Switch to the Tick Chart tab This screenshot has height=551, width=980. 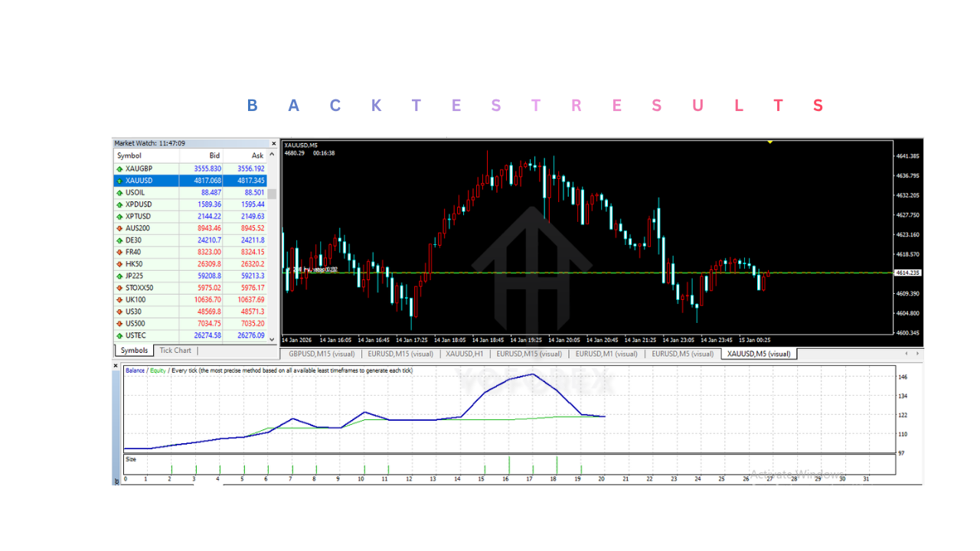coord(175,350)
